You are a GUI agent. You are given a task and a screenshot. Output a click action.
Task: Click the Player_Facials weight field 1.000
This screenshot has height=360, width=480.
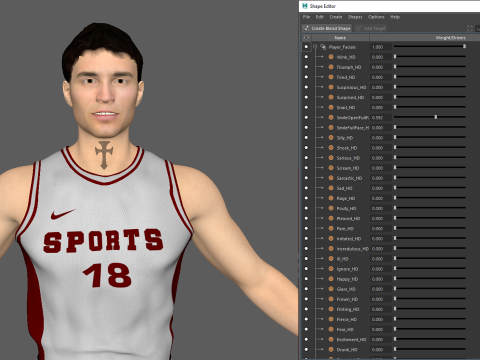(381, 47)
